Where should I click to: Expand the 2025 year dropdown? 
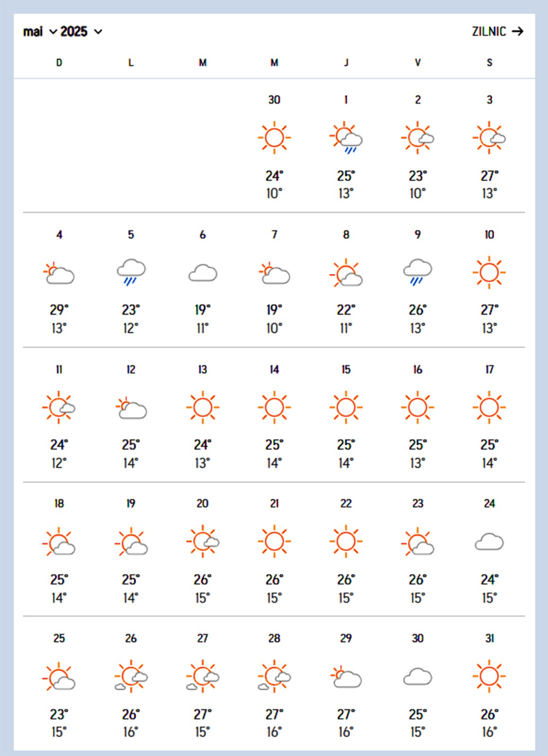click(81, 32)
